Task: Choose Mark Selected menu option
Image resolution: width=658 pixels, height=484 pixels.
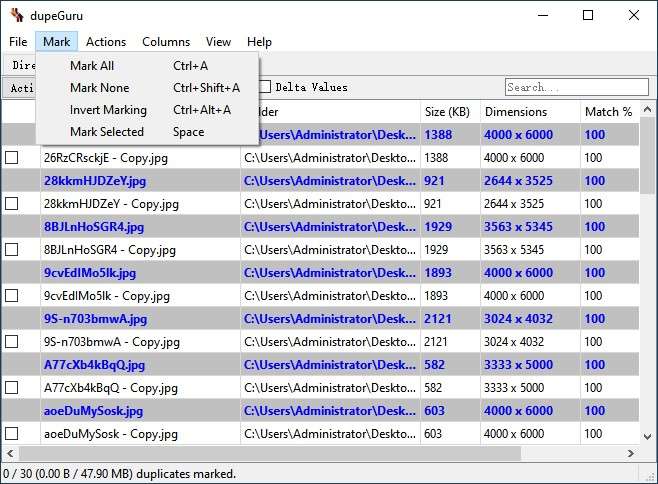Action: [107, 132]
